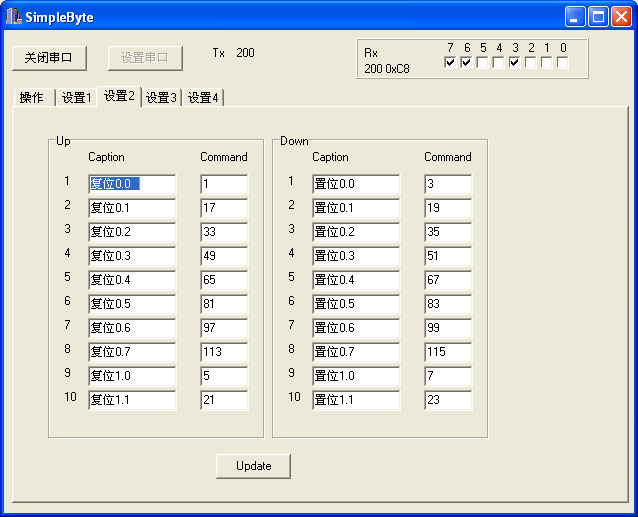Click Up caption field 复位0.1

(132, 208)
